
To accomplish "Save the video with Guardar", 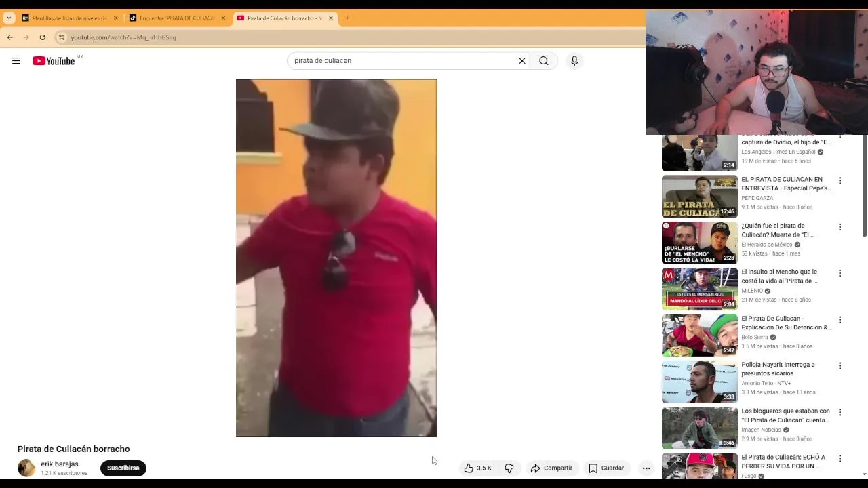I will [x=606, y=468].
